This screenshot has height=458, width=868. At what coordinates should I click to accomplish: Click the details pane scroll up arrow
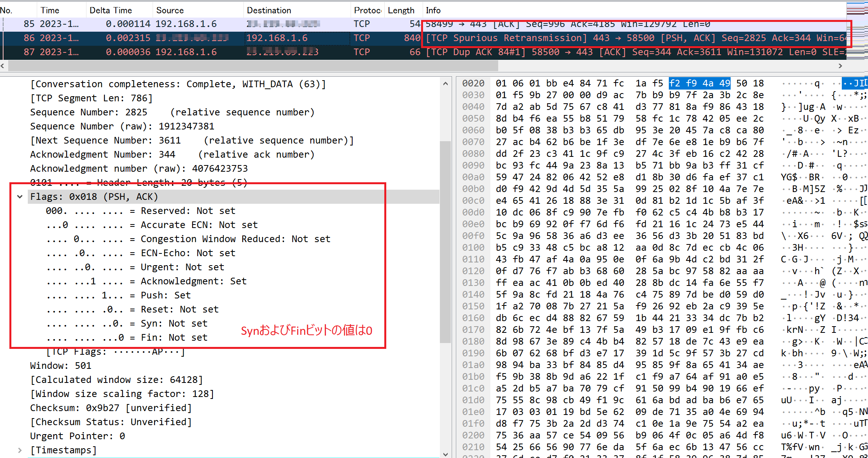pyautogui.click(x=445, y=83)
